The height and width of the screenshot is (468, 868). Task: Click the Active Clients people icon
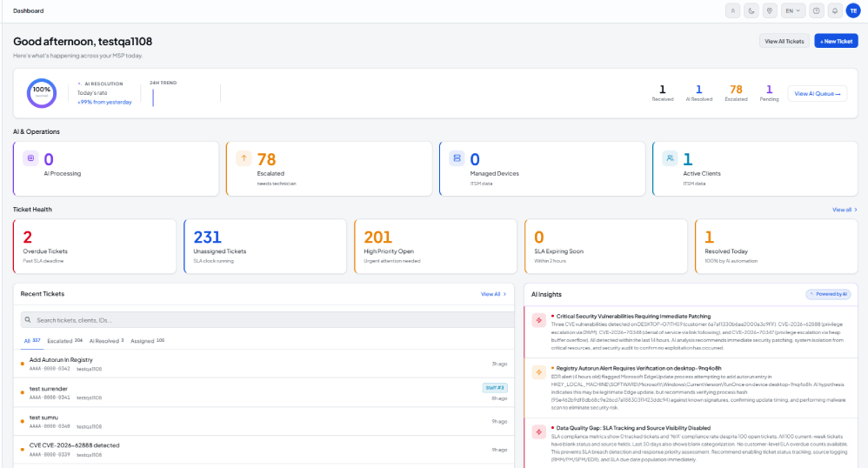pyautogui.click(x=670, y=158)
